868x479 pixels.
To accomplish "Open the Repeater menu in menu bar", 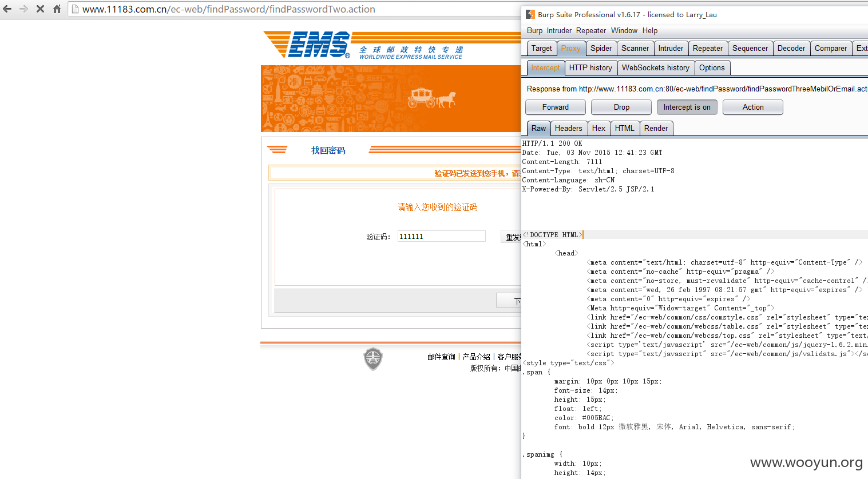I will (x=591, y=31).
